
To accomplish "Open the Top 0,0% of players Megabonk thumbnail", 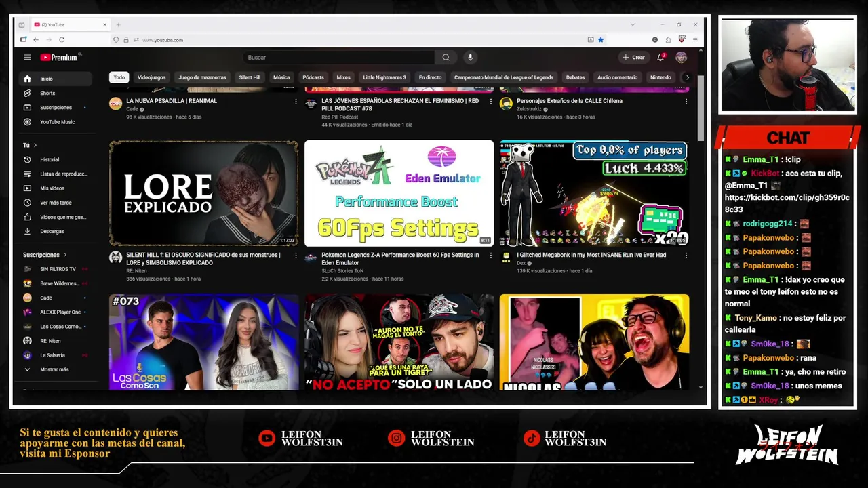I will (x=594, y=193).
